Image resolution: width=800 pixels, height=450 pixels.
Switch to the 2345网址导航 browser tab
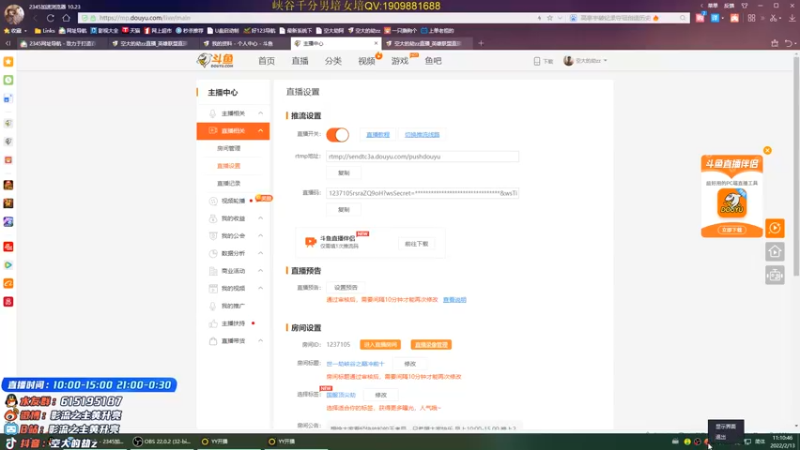(60, 44)
